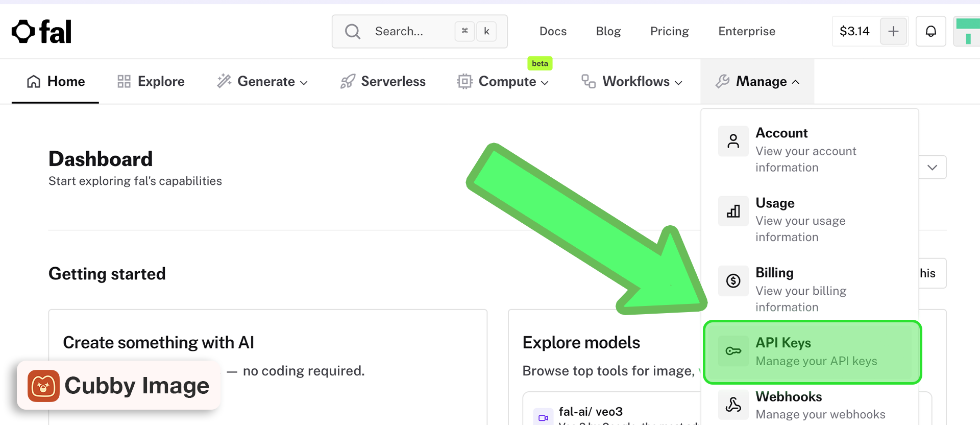Collapse the Manage menu
The width and height of the screenshot is (980, 425).
[x=757, y=82]
